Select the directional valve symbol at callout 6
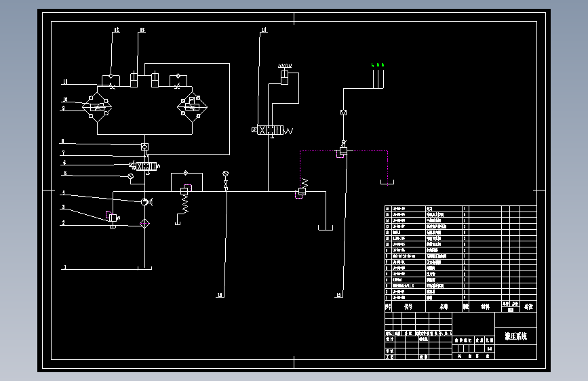This screenshot has height=381, width=588. tap(145, 166)
